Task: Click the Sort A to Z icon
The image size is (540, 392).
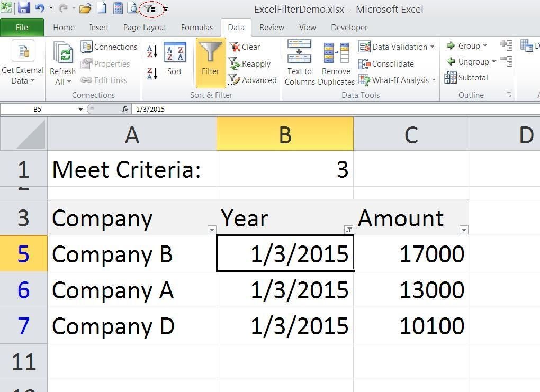Action: (x=152, y=51)
